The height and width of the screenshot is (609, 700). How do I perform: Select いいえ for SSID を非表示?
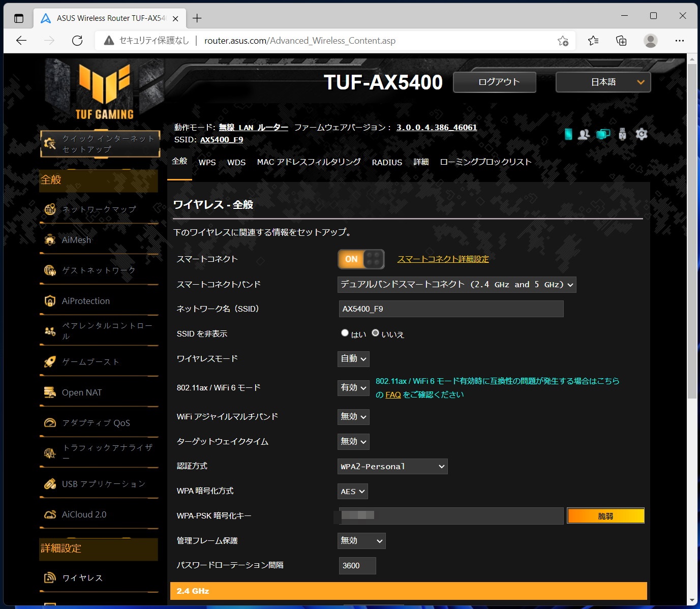click(x=375, y=333)
